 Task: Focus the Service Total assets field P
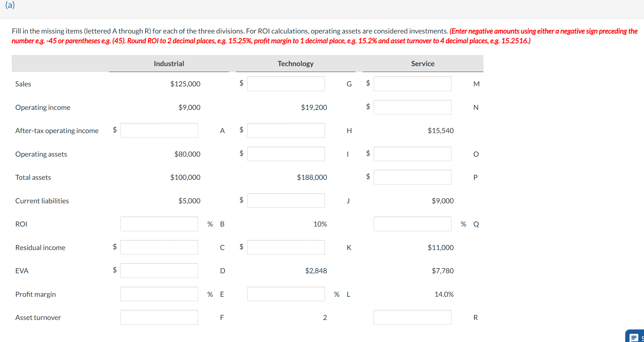pos(412,177)
